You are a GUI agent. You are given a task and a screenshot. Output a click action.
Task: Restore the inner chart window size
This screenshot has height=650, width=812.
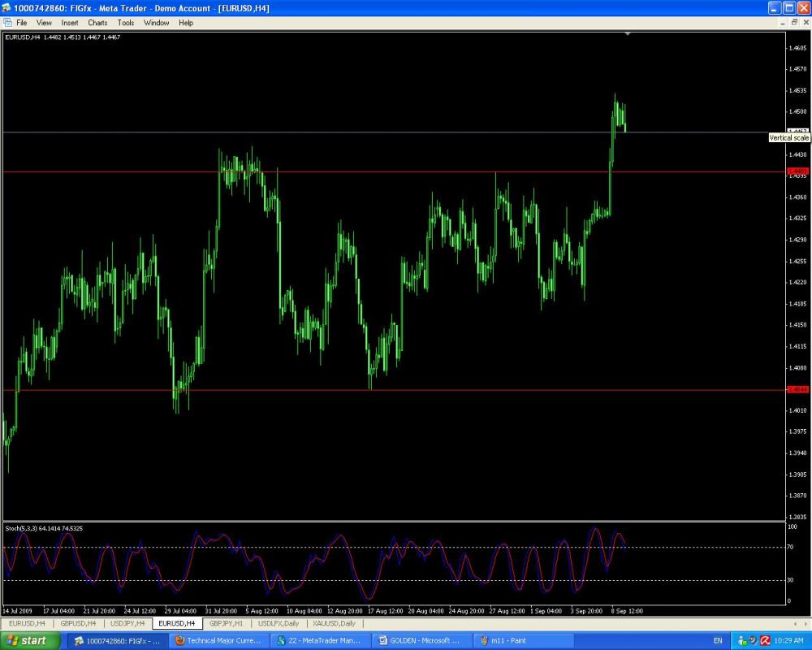(793, 23)
